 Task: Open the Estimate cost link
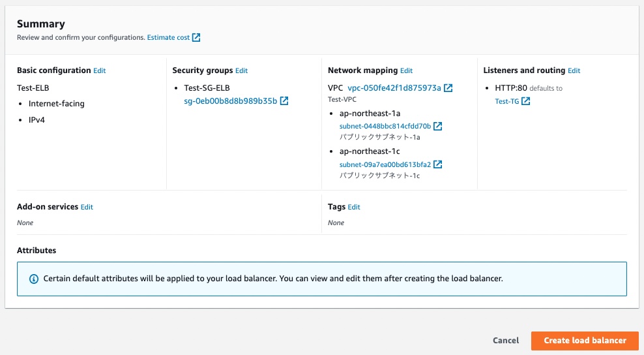168,37
